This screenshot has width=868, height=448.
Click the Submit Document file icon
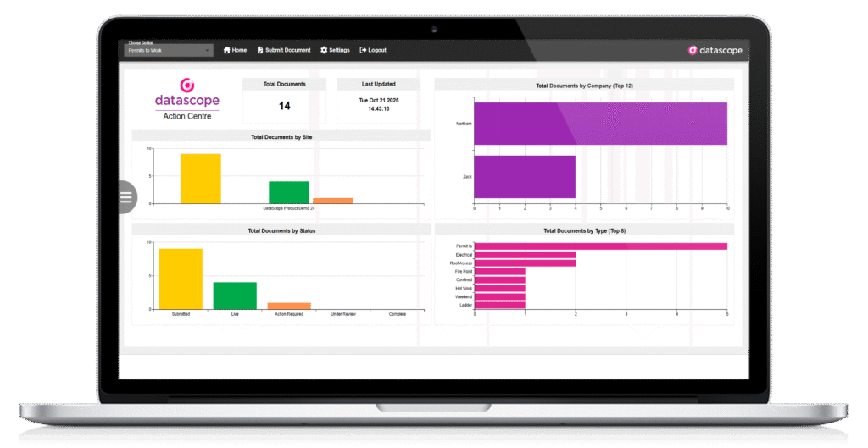coord(260,50)
